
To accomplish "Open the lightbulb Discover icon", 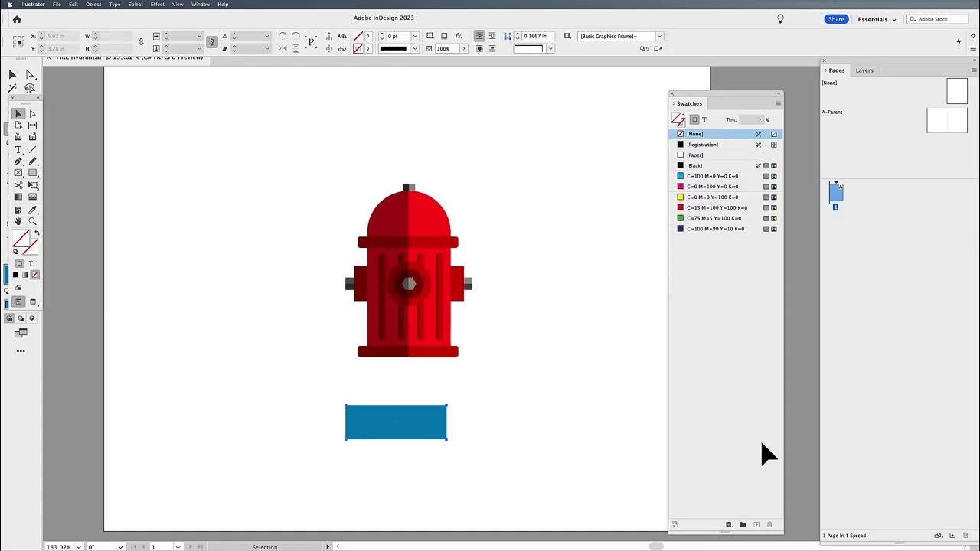I will pos(780,19).
